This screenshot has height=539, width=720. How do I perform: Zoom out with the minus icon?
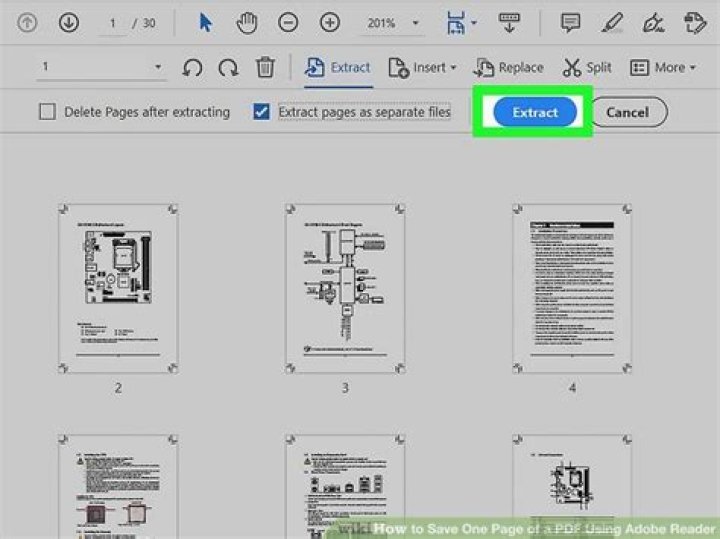point(288,22)
